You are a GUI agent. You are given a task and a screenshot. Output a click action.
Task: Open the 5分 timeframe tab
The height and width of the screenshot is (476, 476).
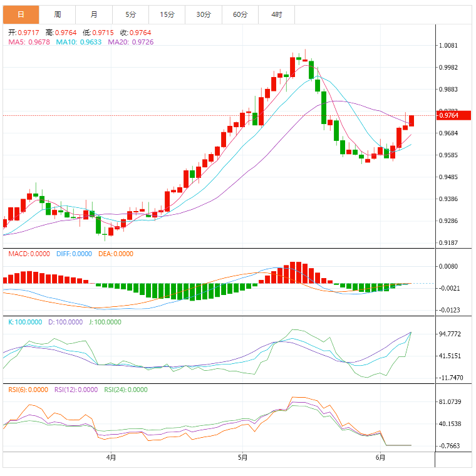click(130, 14)
